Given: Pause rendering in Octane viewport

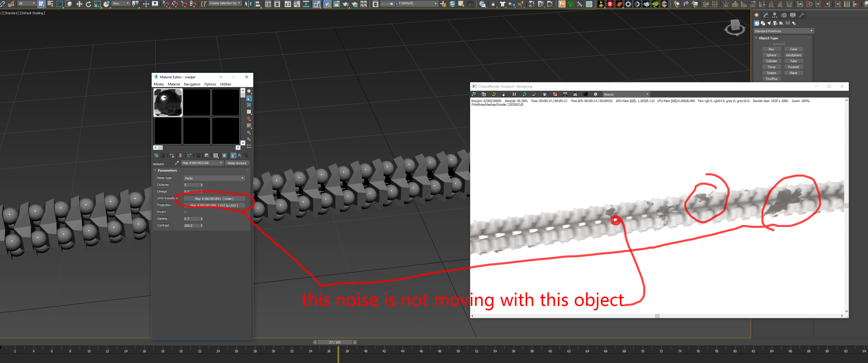Looking at the screenshot, I should coord(514,94).
